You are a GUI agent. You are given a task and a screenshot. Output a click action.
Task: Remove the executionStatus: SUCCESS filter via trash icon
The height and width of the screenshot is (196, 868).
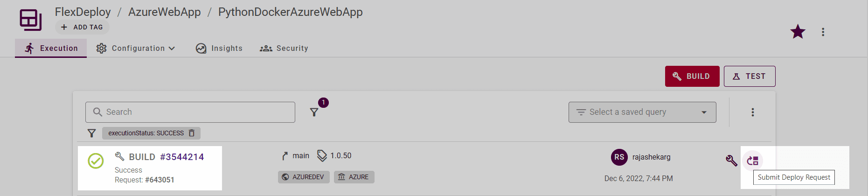point(192,133)
